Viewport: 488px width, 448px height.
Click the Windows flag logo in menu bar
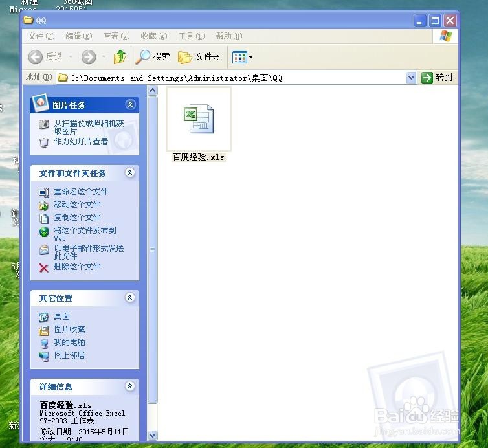coord(445,36)
